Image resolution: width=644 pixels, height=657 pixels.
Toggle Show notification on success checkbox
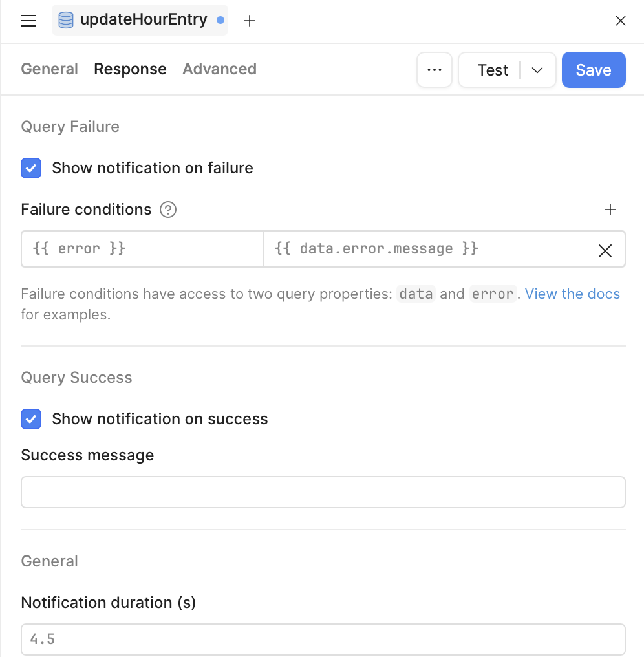31,419
